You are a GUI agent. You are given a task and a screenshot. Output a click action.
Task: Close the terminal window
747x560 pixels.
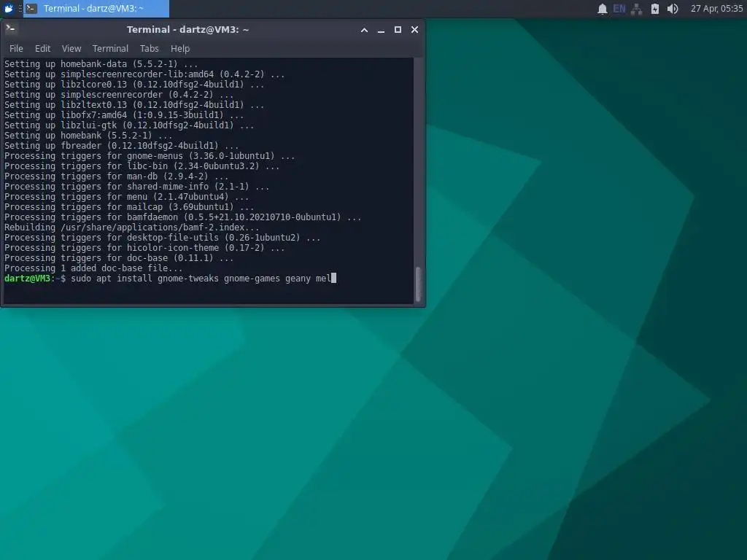click(414, 29)
